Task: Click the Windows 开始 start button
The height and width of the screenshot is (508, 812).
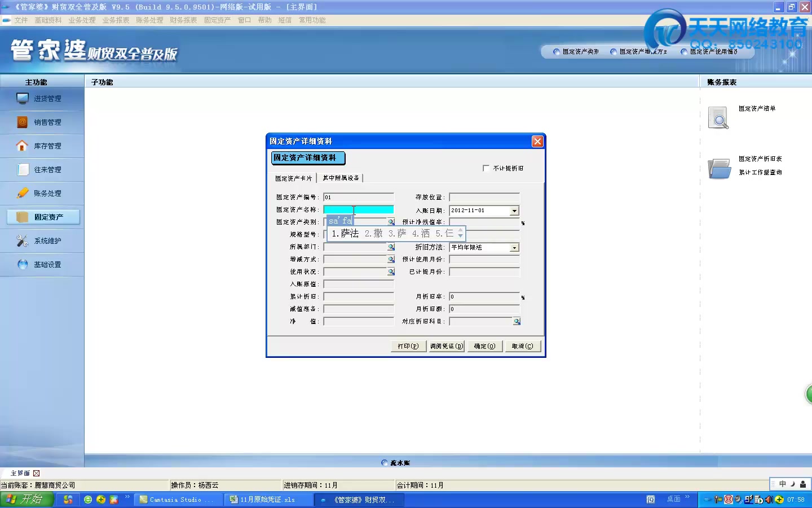Action: pos(27,500)
